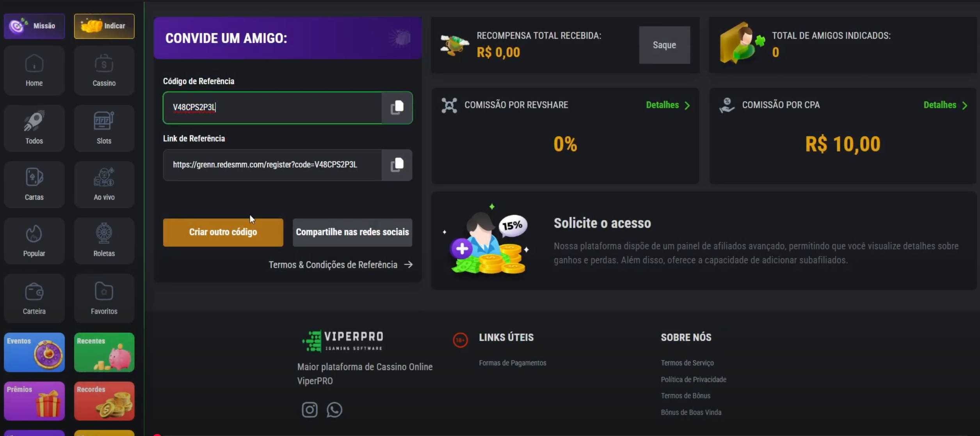Click the Saque button
980x436 pixels.
[x=664, y=45]
